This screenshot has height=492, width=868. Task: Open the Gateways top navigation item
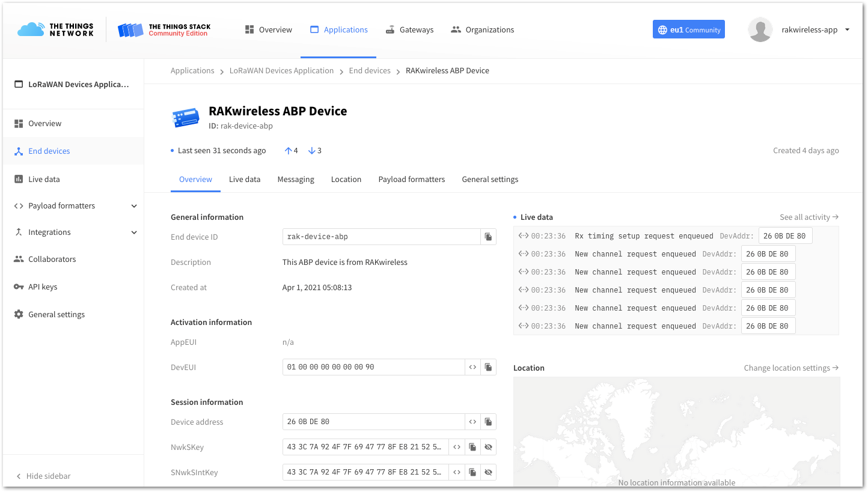[x=409, y=29]
